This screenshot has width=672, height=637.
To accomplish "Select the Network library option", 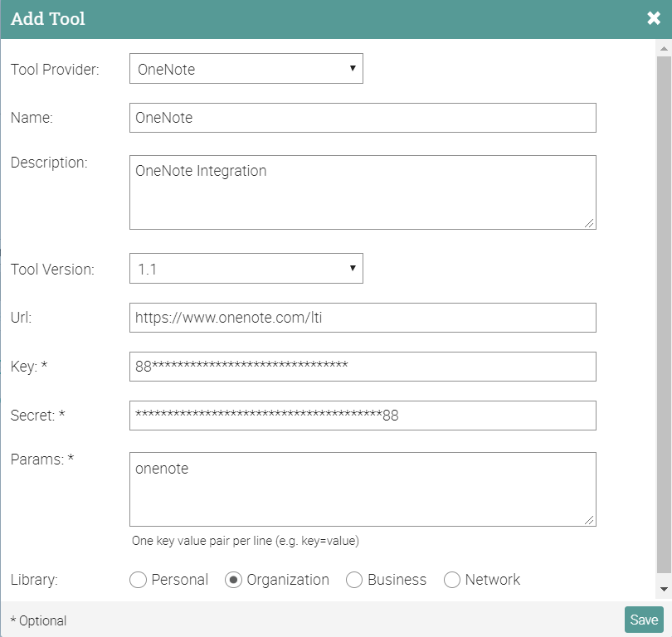I will point(451,580).
